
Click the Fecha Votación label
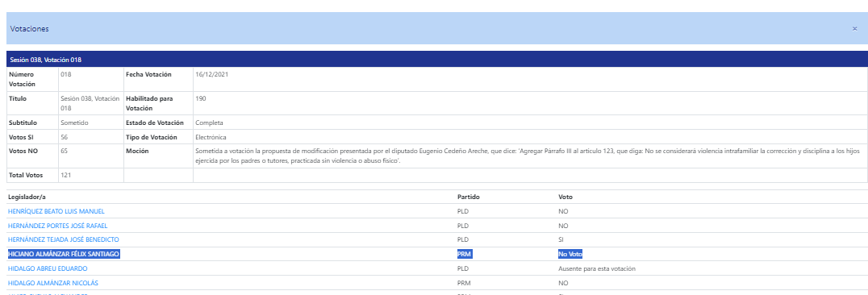[x=149, y=74]
